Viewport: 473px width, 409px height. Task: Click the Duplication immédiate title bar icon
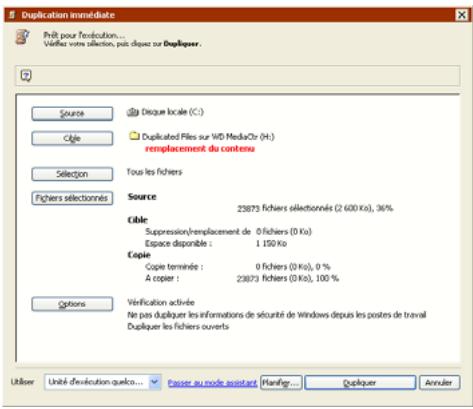pyautogui.click(x=12, y=15)
